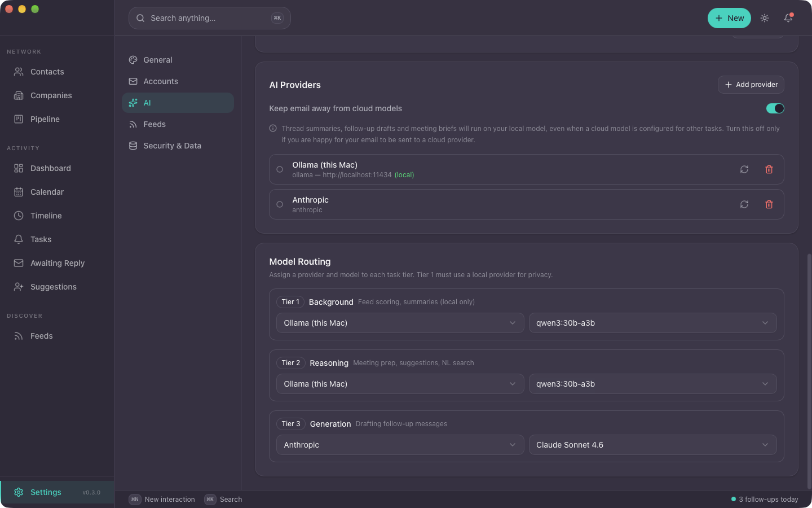Open Security & Data settings tab
This screenshot has width=812, height=508.
tap(178, 146)
